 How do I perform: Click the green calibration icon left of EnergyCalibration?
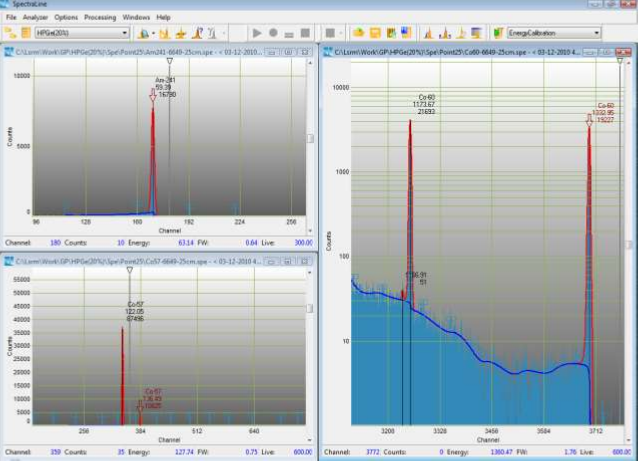pyautogui.click(x=498, y=33)
